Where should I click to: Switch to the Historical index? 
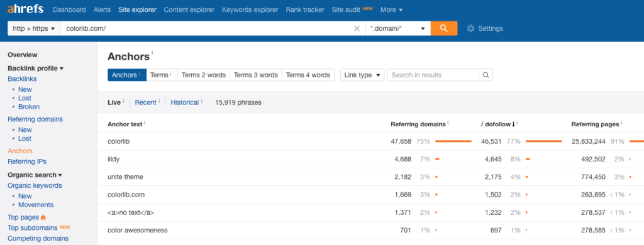coord(185,102)
